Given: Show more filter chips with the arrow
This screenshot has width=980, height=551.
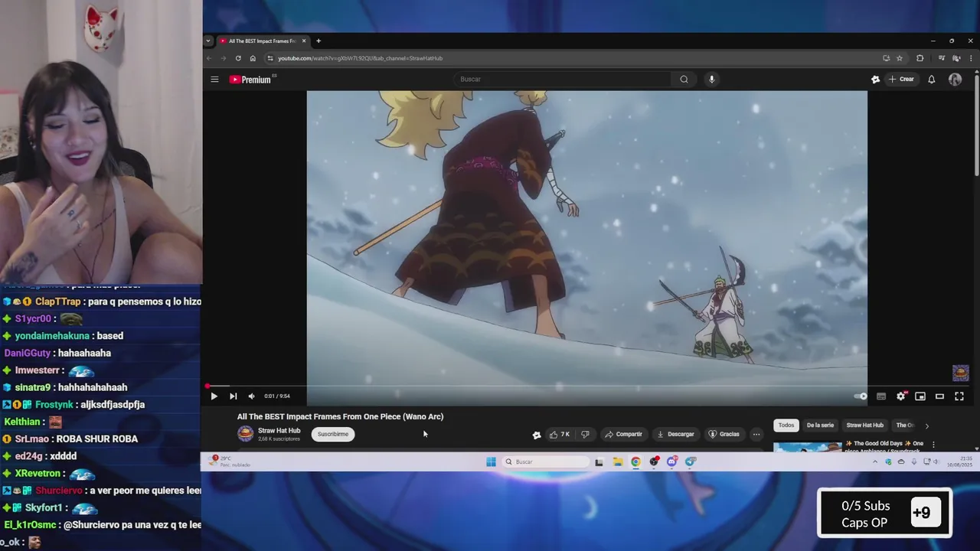Looking at the screenshot, I should coord(926,425).
